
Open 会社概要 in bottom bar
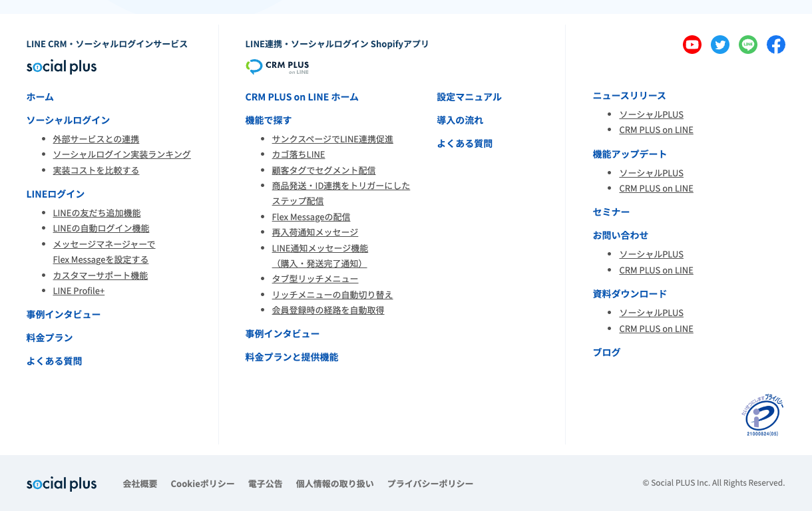140,484
